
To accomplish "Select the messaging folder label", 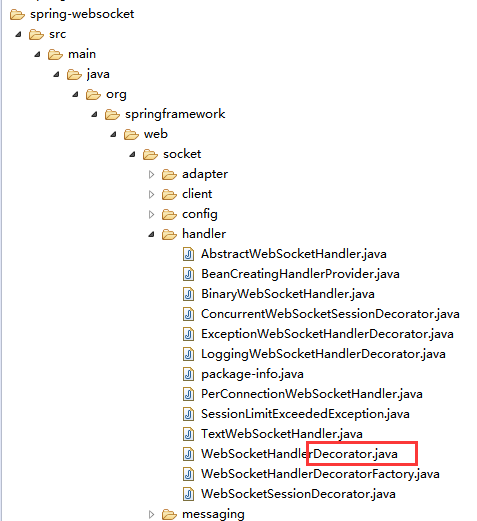I will [213, 514].
